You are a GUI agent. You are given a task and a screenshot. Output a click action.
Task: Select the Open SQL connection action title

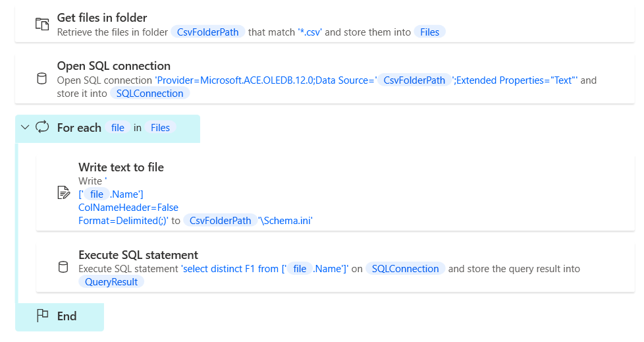tap(114, 66)
